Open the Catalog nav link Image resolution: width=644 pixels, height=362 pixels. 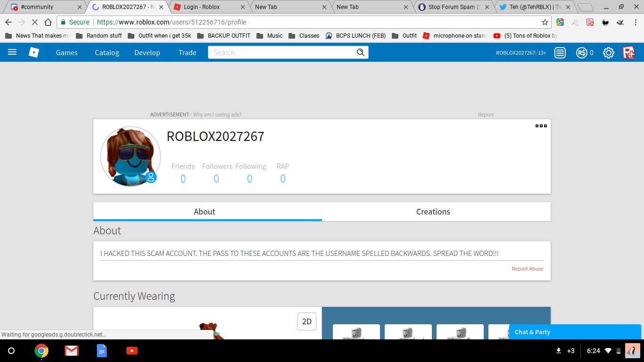(x=107, y=52)
